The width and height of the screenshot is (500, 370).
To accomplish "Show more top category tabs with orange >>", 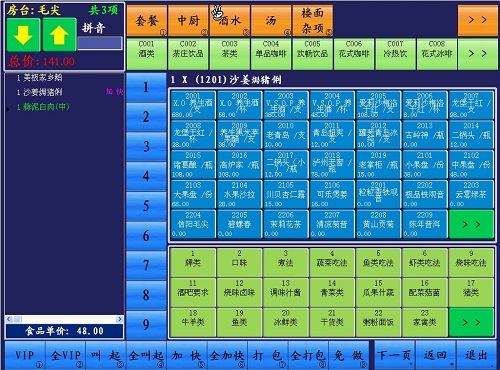I will tap(478, 20).
